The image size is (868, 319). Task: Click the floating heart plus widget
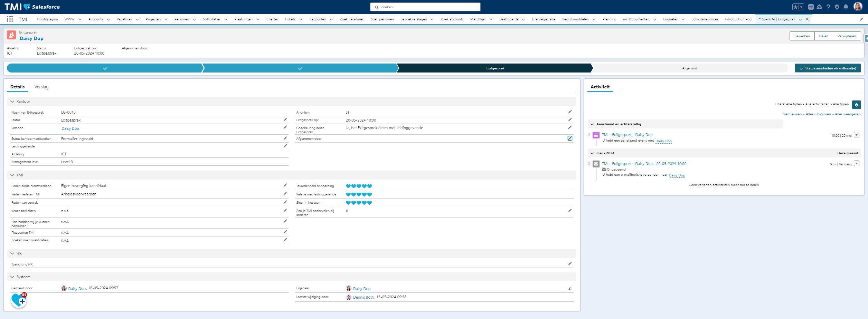point(19,300)
